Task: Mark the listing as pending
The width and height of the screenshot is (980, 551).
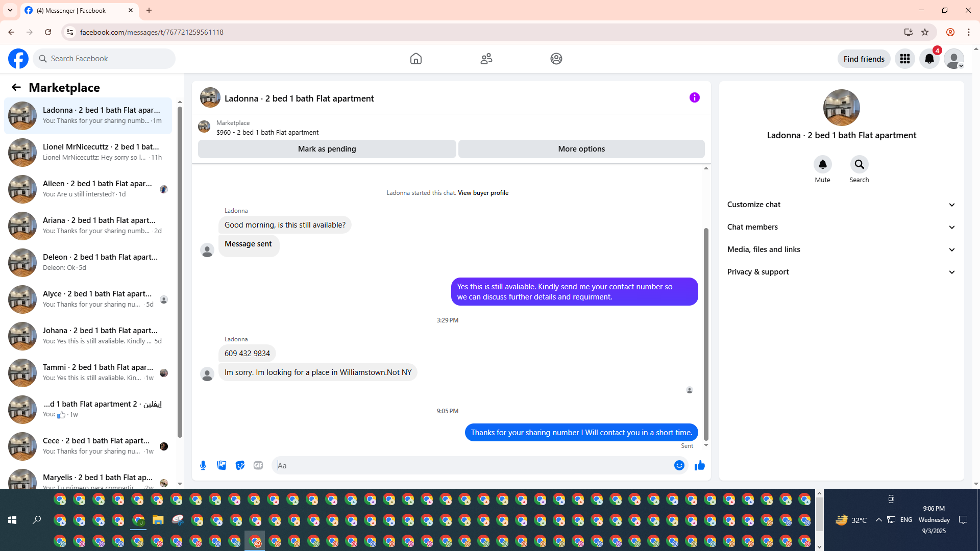Action: 327,149
